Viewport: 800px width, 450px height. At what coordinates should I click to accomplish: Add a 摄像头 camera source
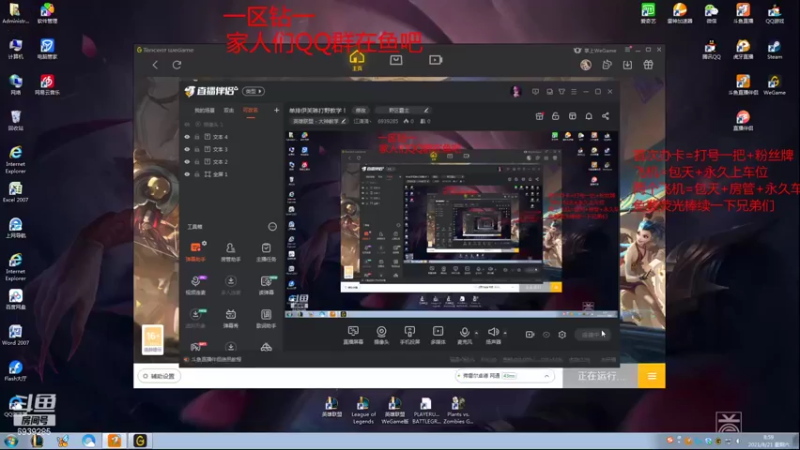point(381,335)
